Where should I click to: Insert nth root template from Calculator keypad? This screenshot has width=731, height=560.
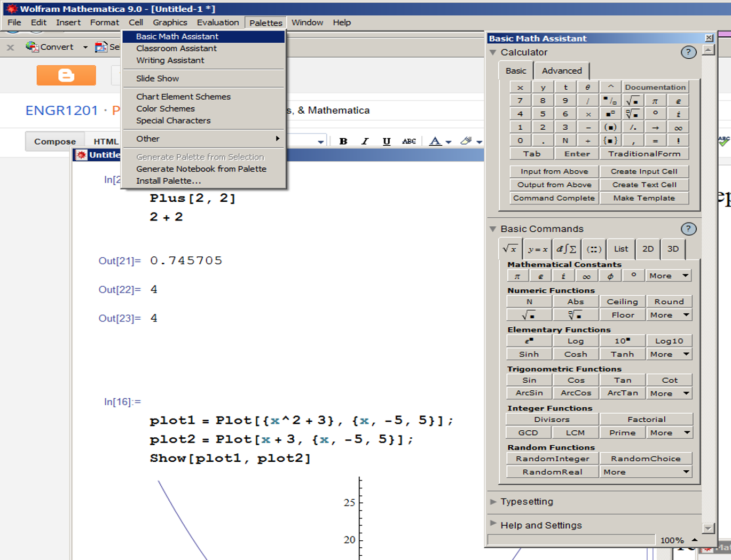click(633, 114)
